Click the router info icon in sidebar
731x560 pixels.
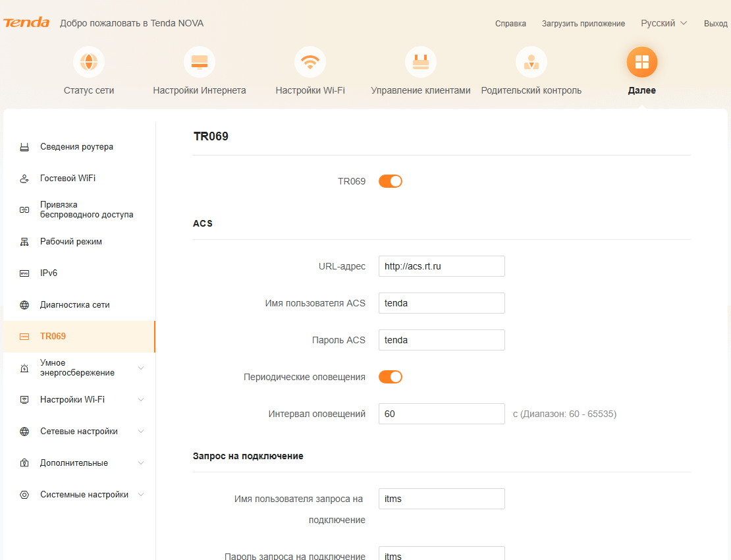coord(24,147)
